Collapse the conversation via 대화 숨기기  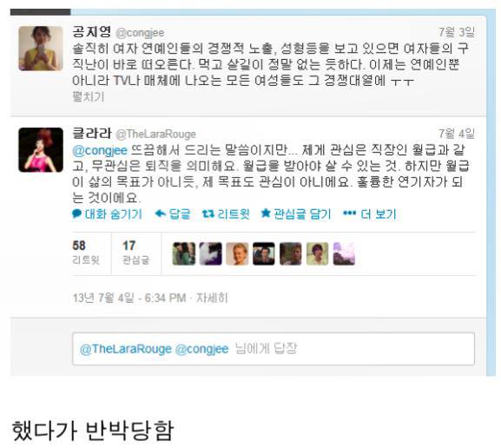click(x=114, y=214)
